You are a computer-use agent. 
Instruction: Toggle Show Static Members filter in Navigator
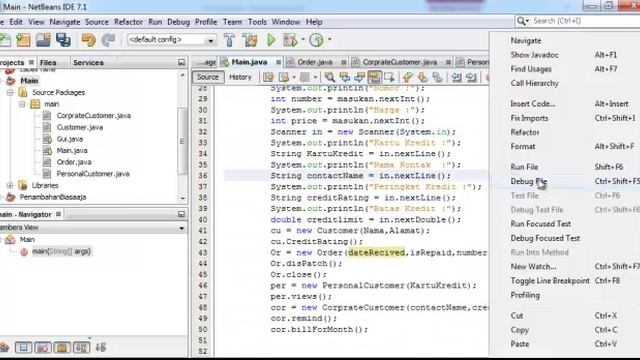tap(42, 347)
